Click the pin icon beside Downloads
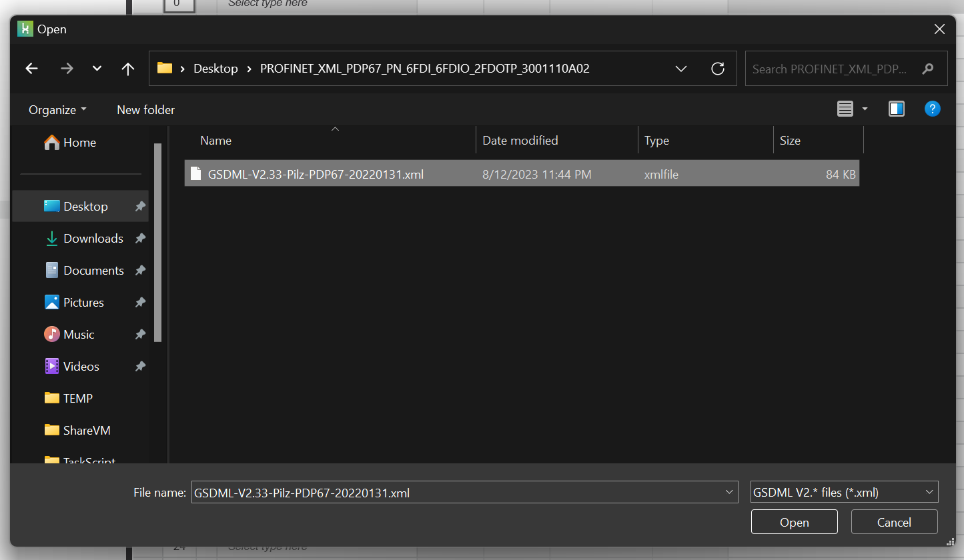Viewport: 964px width, 560px height. tap(140, 239)
